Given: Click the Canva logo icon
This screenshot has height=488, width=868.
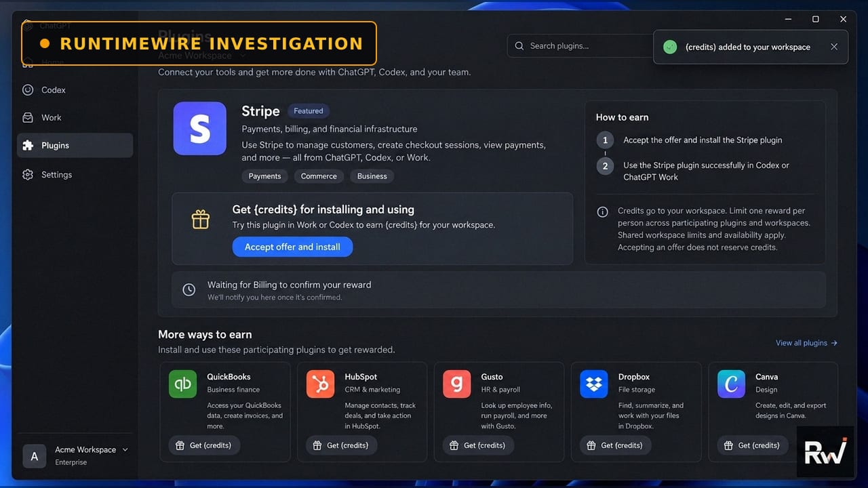Looking at the screenshot, I should [731, 384].
